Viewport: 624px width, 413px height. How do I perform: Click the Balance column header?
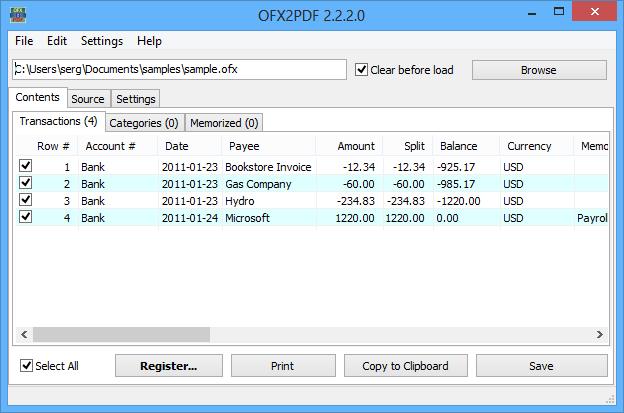(466, 146)
